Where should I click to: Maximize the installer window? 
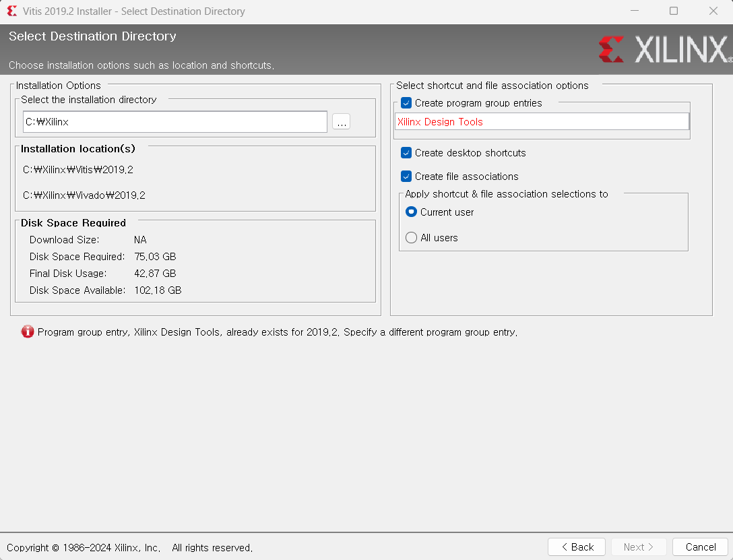click(x=674, y=11)
